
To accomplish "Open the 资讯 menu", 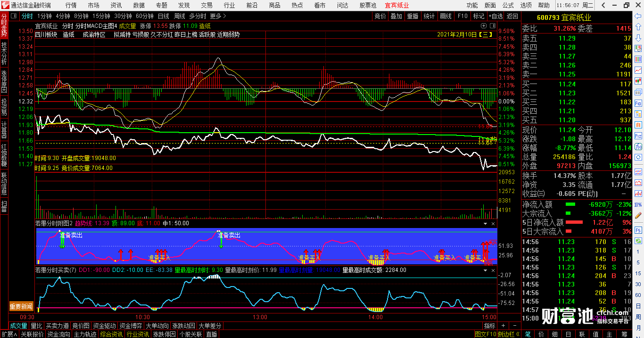I will click(116, 5).
